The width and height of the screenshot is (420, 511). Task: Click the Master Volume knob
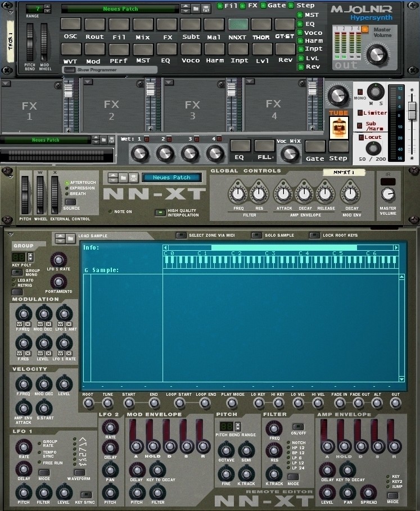tap(377, 54)
